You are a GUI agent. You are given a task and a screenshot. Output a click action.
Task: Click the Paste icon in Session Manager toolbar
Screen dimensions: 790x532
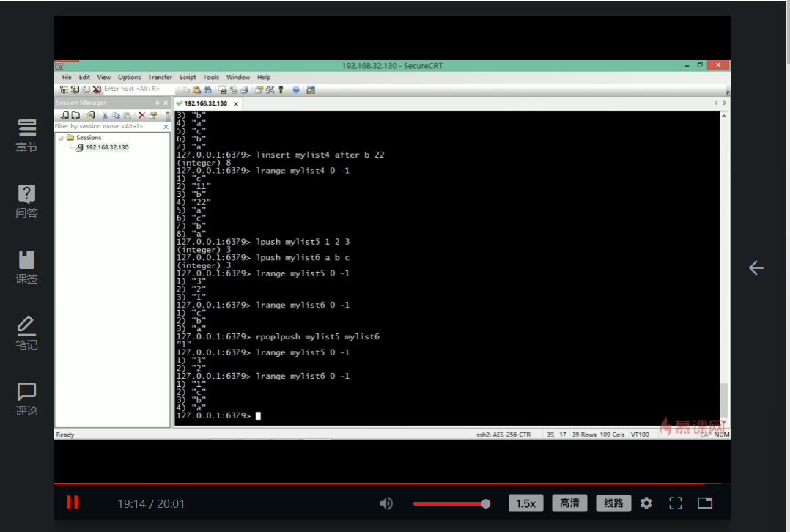pyautogui.click(x=127, y=115)
